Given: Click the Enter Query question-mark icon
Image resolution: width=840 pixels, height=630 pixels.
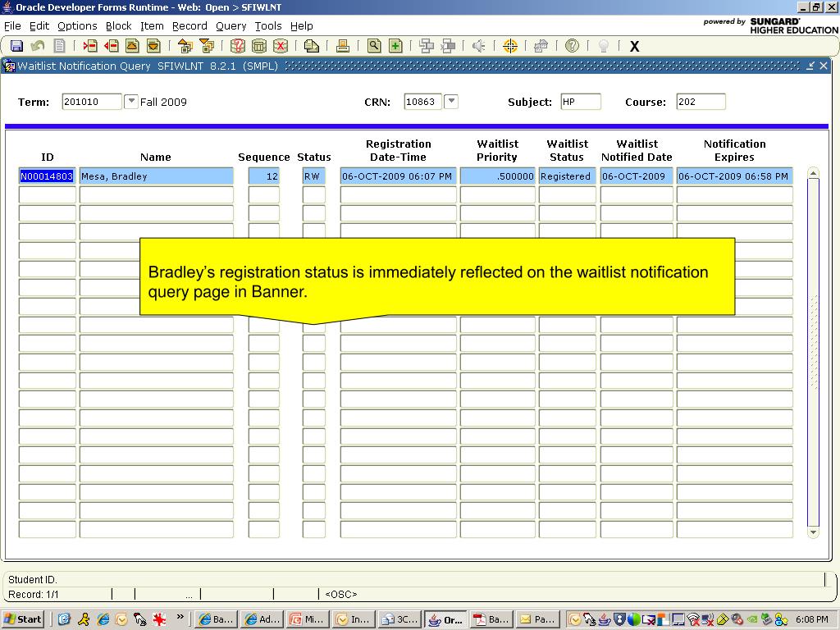Looking at the screenshot, I should tap(237, 46).
